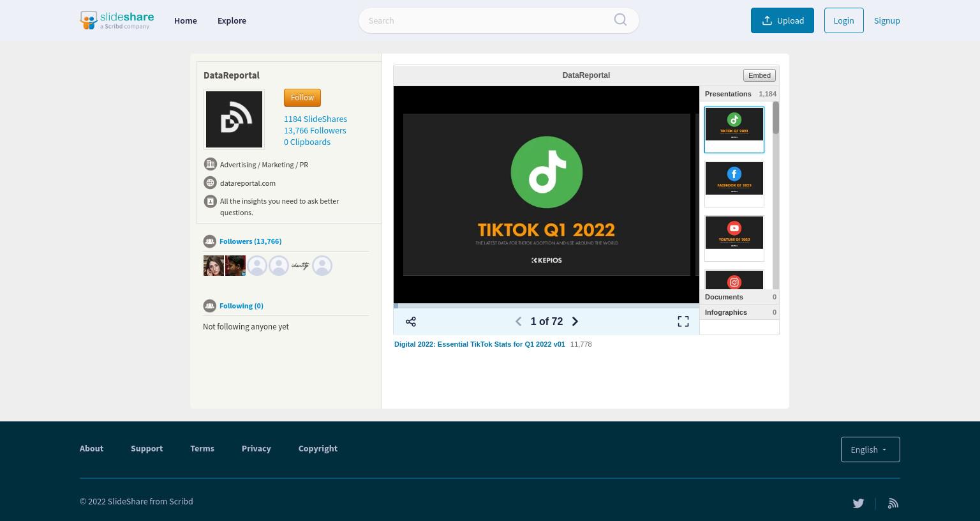Click the following group icon

coord(209,306)
